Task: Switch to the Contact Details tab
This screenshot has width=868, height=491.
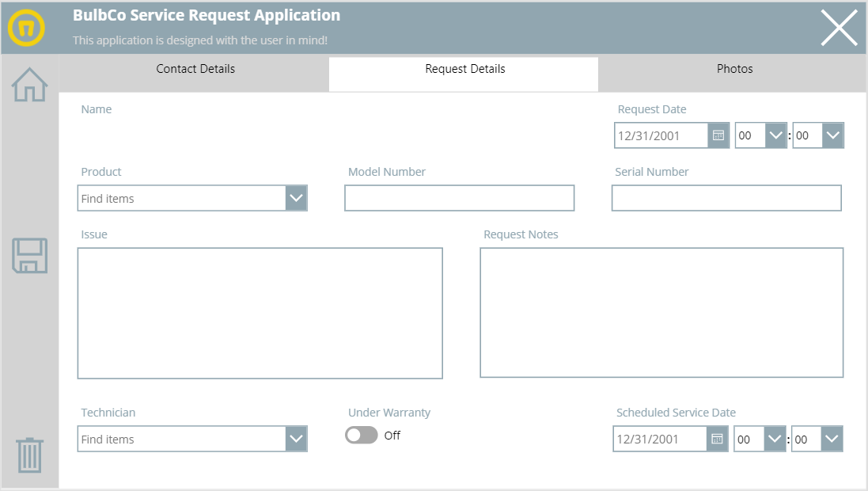Action: pos(195,74)
